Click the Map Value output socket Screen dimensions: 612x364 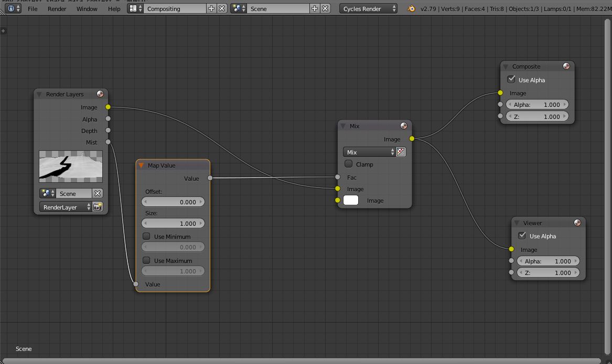[210, 178]
